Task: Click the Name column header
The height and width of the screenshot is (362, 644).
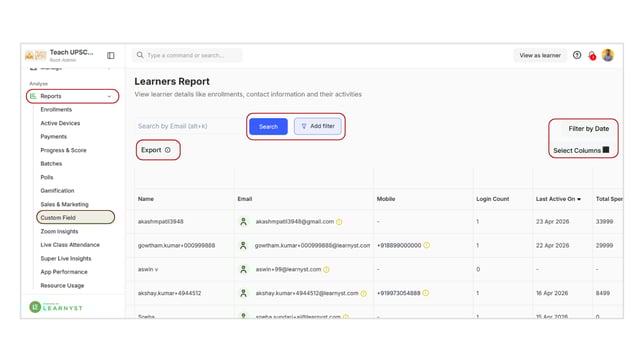Action: point(146,199)
